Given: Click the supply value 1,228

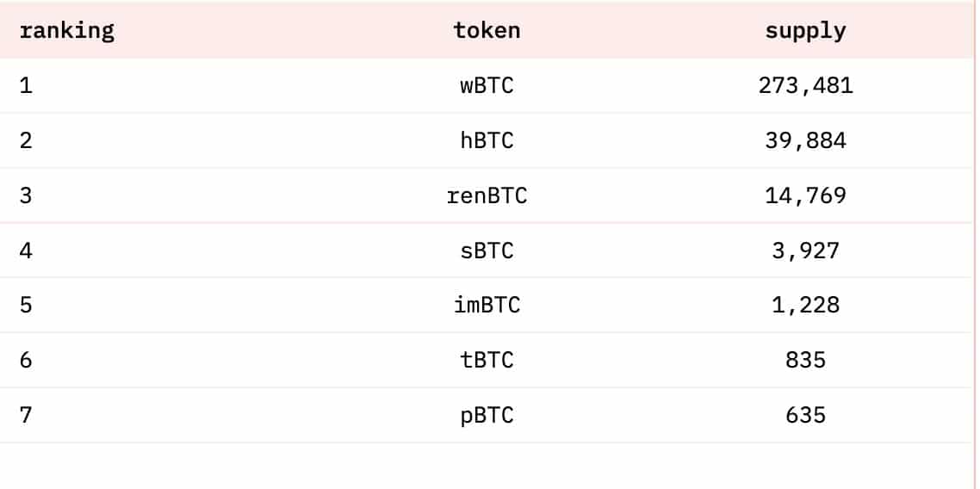Looking at the screenshot, I should [x=806, y=306].
